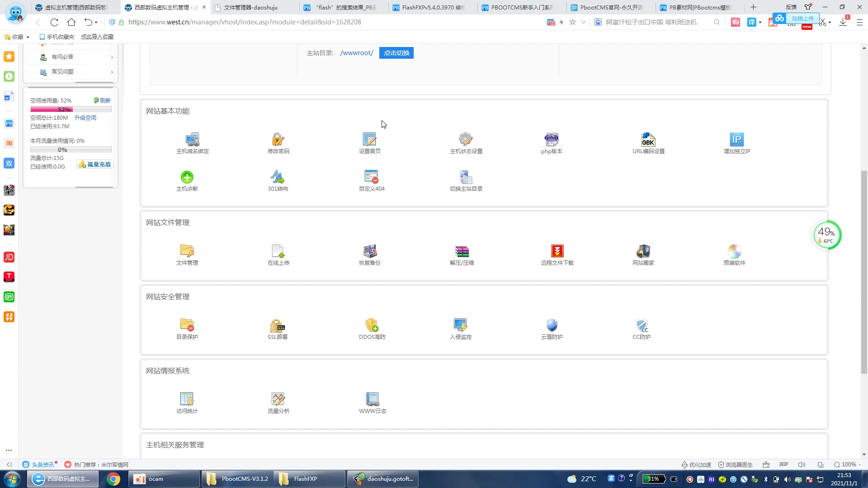Click the 解压/压缩 archive icon

pos(462,251)
